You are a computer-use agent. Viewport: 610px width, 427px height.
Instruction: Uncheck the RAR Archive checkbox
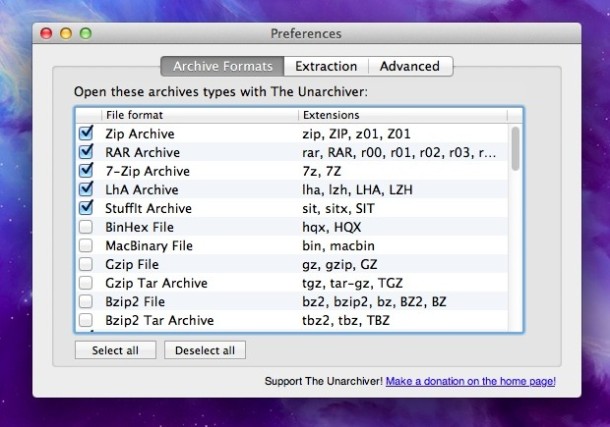click(x=86, y=152)
